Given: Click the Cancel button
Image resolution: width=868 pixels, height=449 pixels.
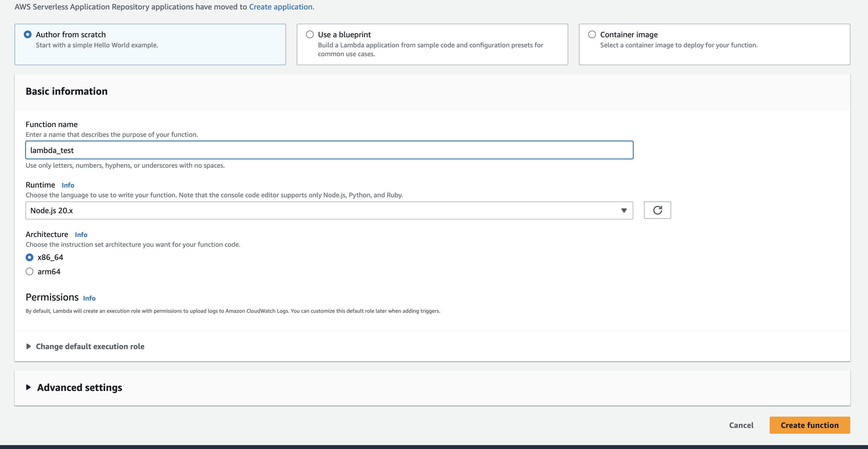Looking at the screenshot, I should click(x=741, y=425).
